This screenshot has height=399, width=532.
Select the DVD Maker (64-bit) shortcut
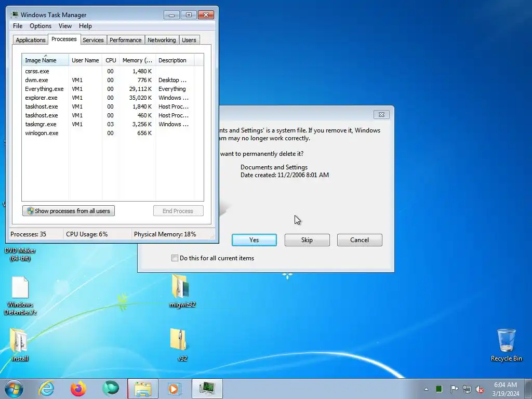(20, 254)
